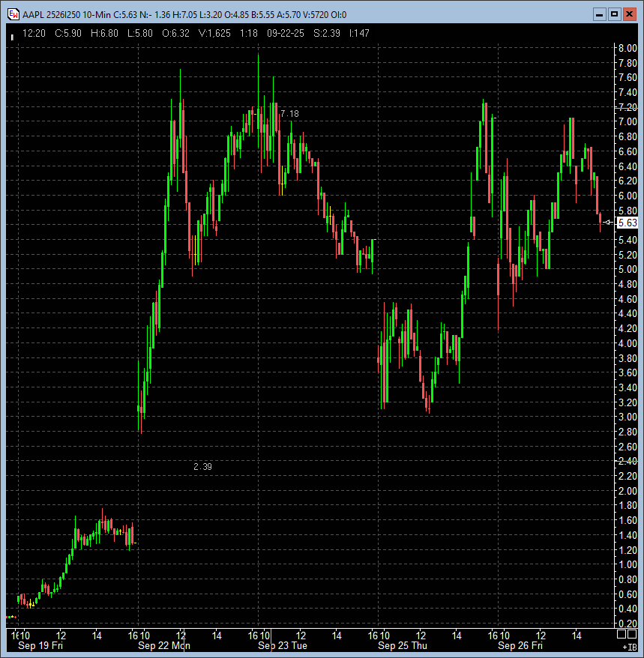Click the 7.18 high price label
644x658 pixels.
pos(289,114)
